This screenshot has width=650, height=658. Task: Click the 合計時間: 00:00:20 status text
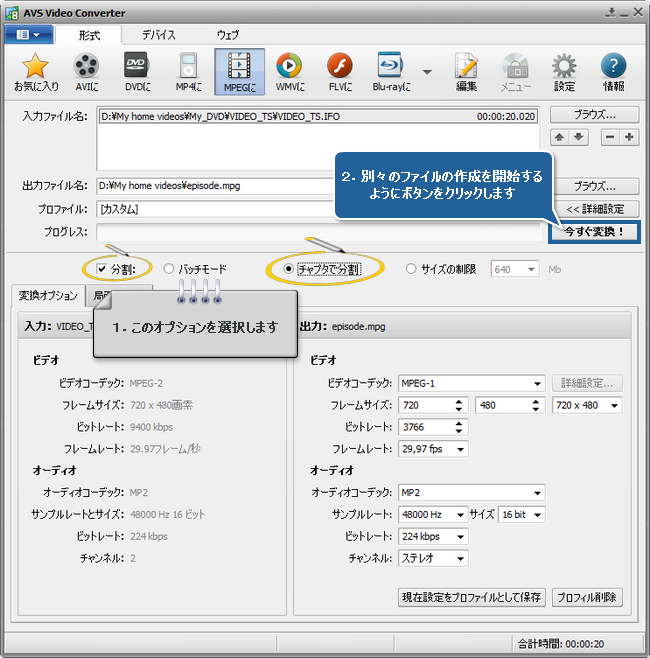pos(561,644)
